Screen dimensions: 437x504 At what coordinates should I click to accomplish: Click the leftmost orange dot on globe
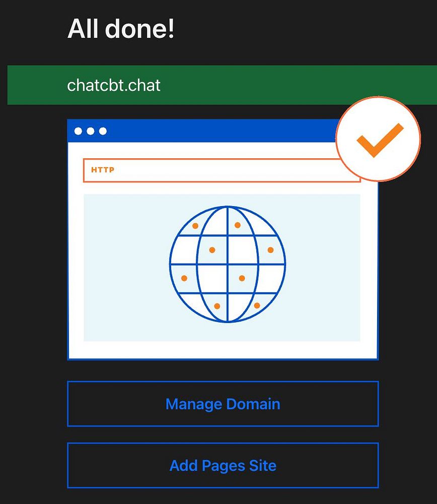coord(184,278)
